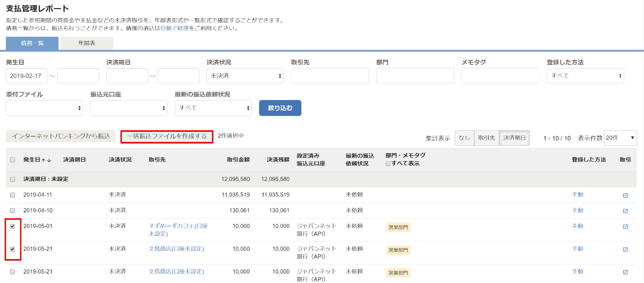Select the 債務一覧 tab
644x283 pixels.
(x=32, y=43)
